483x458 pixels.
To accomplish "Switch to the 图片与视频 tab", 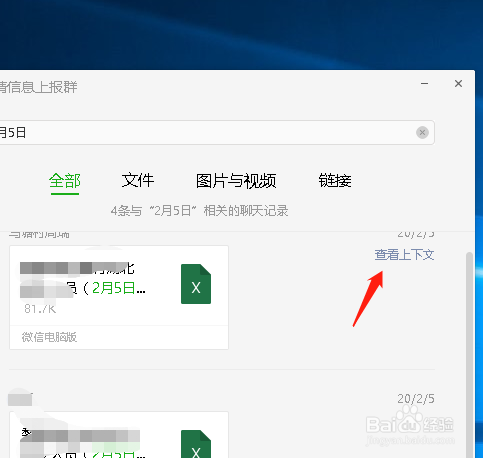I will pyautogui.click(x=236, y=181).
